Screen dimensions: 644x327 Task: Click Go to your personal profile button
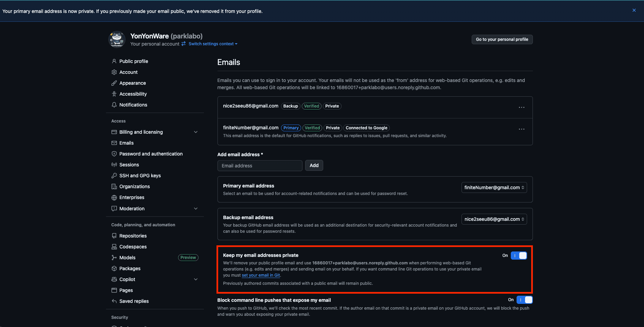(502, 39)
